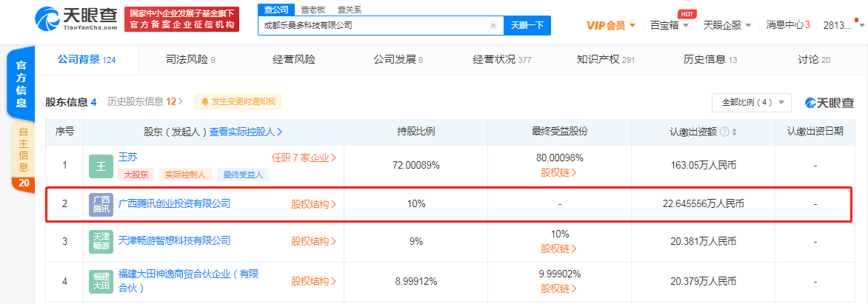Switch to the 经营风险 tab
The height and width of the screenshot is (304, 868).
[294, 60]
